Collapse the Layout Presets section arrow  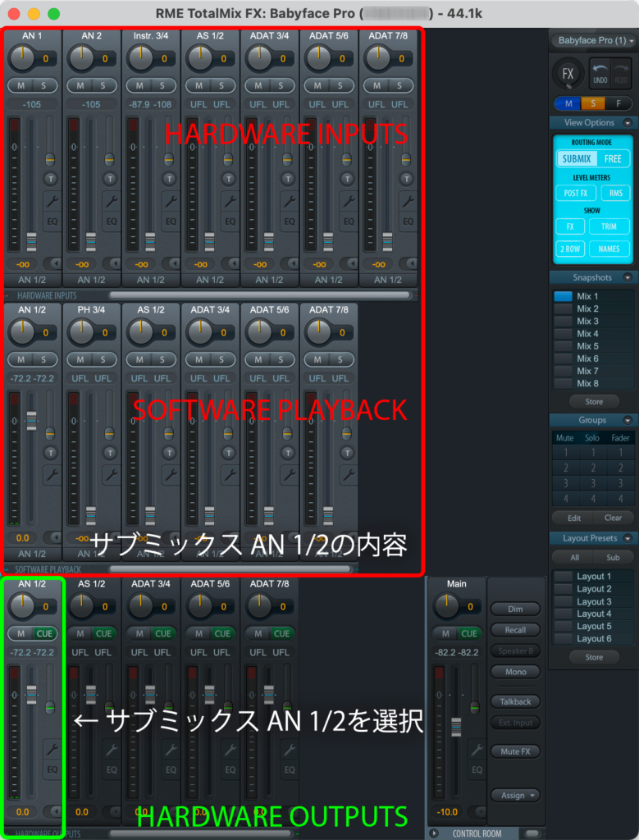628,538
